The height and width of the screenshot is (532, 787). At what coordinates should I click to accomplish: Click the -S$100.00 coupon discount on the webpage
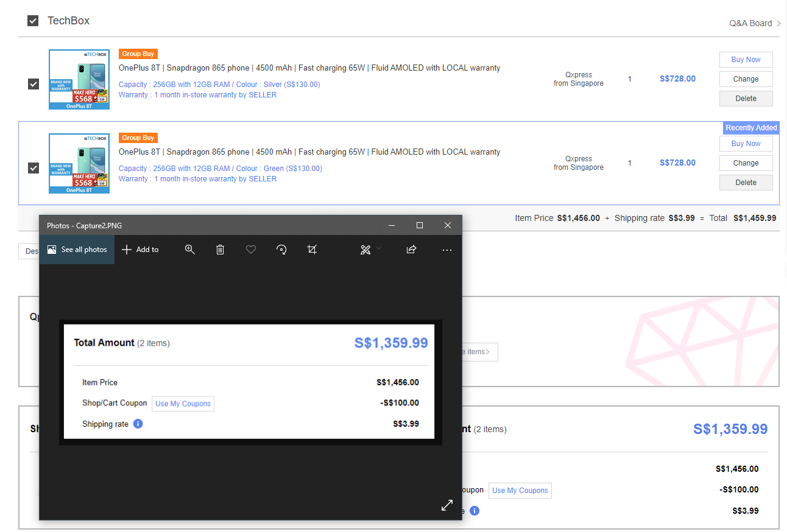[x=739, y=490]
